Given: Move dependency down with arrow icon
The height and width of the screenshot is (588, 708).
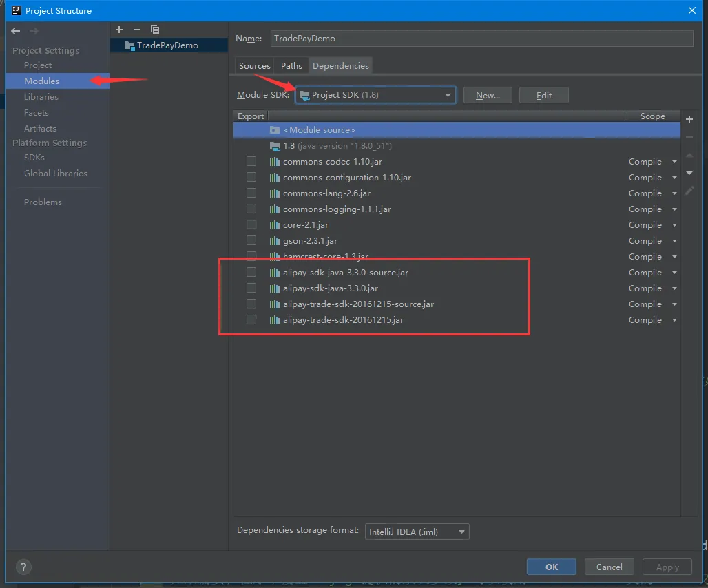Looking at the screenshot, I should tap(689, 173).
